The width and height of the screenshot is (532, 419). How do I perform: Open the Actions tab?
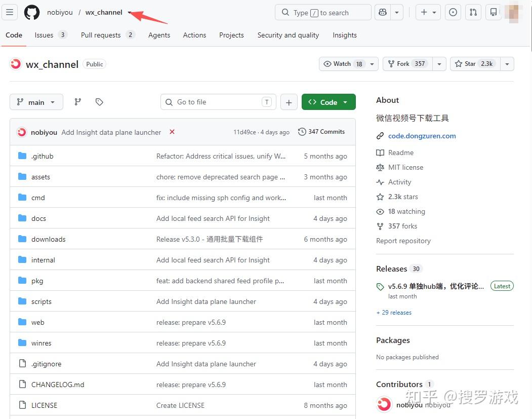[194, 35]
